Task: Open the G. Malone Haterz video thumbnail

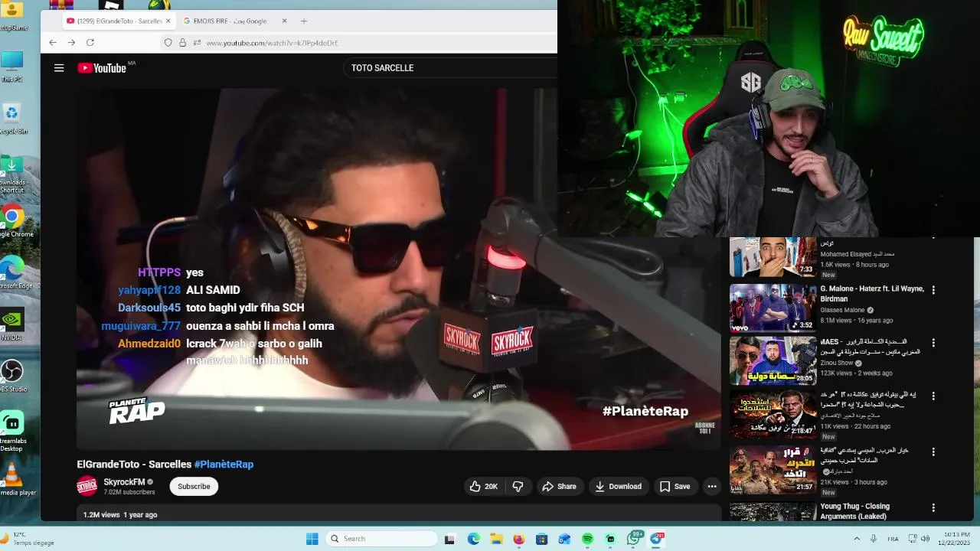Action: click(773, 308)
